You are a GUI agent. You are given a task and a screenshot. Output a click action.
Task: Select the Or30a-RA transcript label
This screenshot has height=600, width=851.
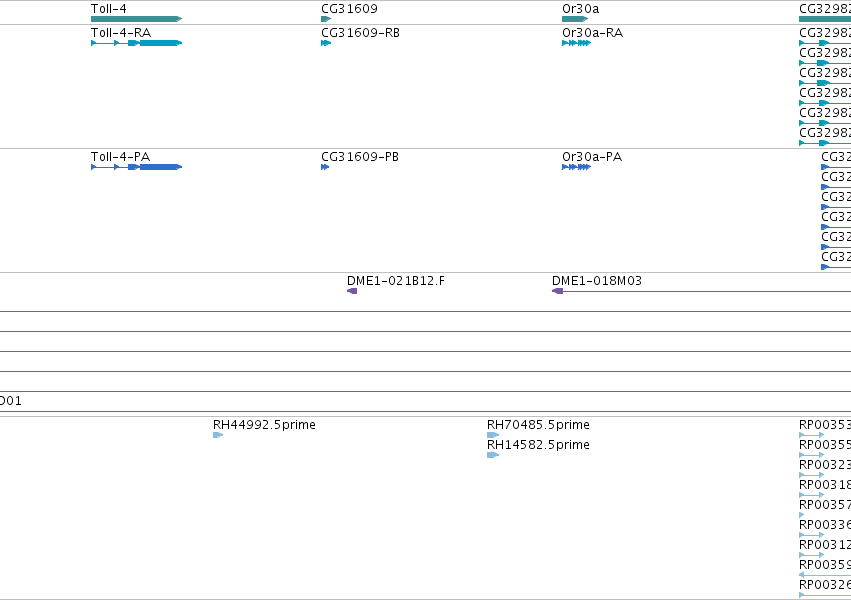click(593, 33)
